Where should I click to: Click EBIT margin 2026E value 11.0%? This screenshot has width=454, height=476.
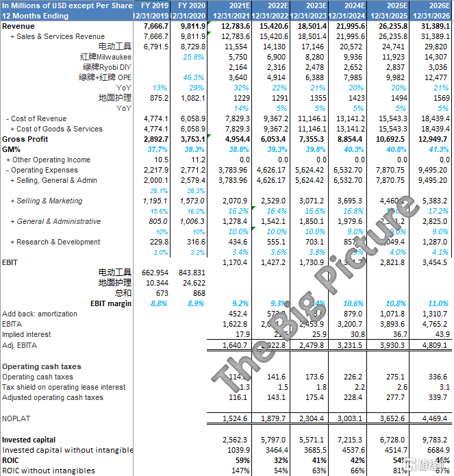438,303
